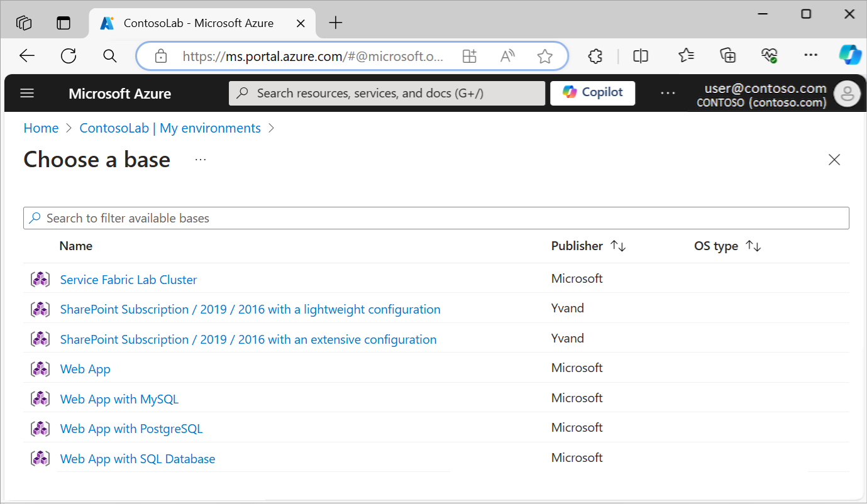Sort by OS type column arrows
Image resolution: width=867 pixels, height=504 pixels.
tap(753, 246)
